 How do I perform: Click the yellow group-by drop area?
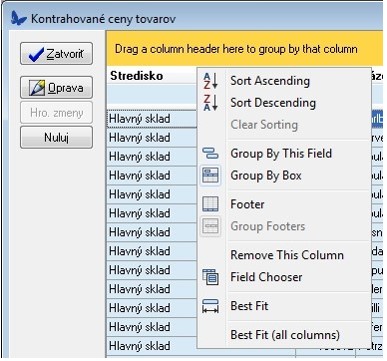pyautogui.click(x=244, y=49)
